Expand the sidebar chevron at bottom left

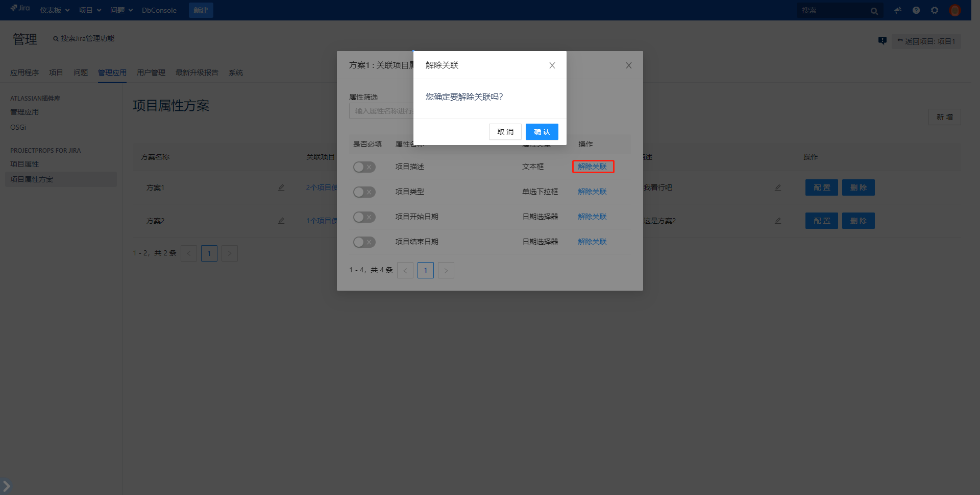coord(6,485)
